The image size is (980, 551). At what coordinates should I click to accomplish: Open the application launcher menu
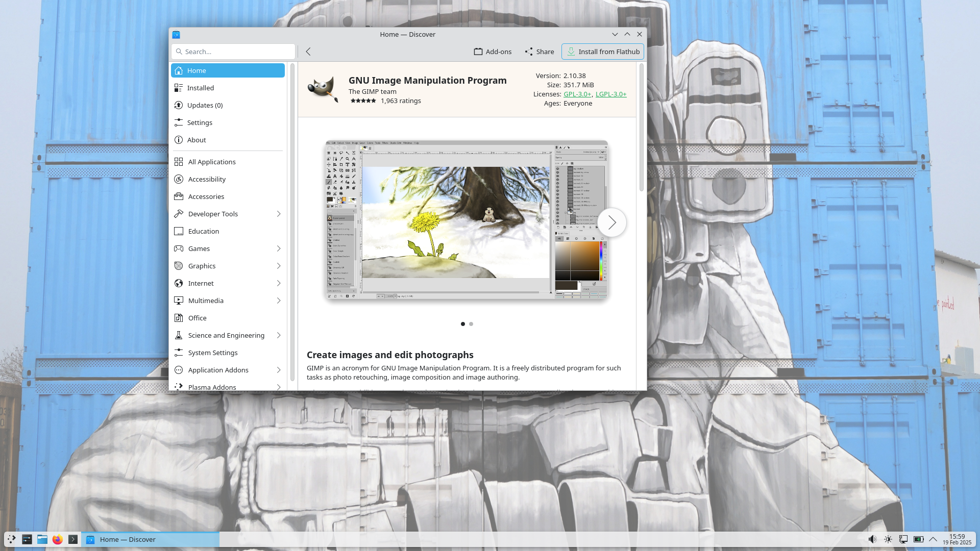(11, 539)
